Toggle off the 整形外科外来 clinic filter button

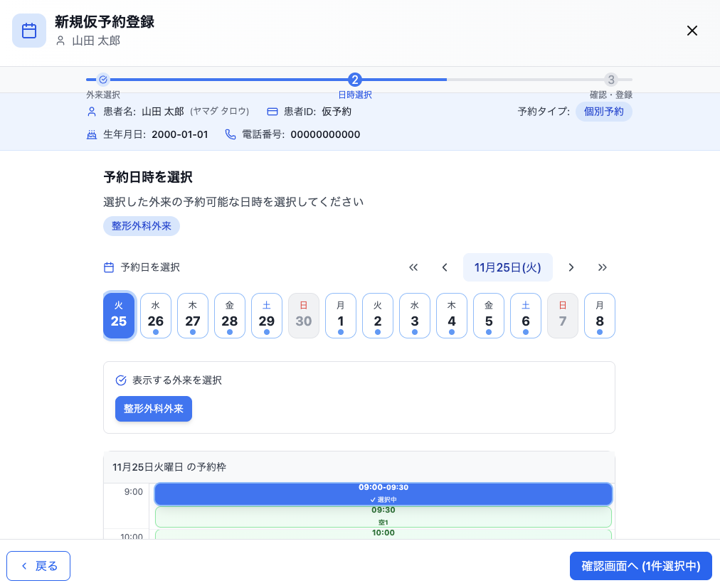click(x=153, y=409)
